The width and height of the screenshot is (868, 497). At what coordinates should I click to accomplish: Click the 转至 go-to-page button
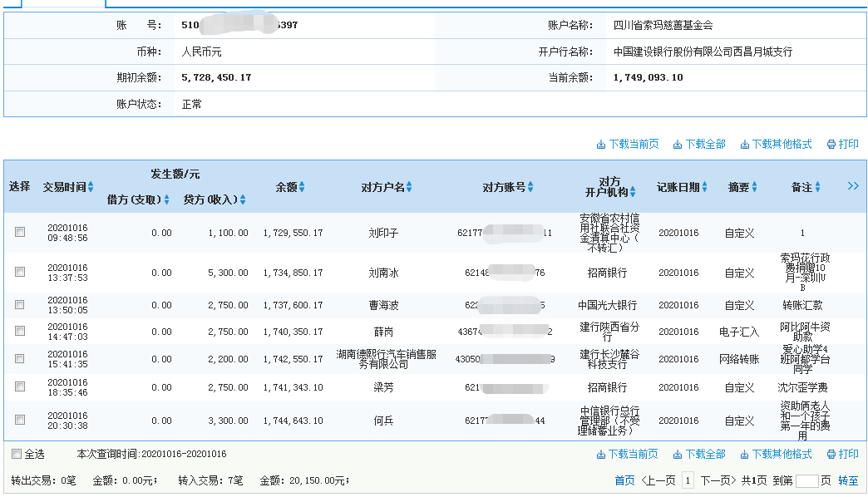pos(850,481)
